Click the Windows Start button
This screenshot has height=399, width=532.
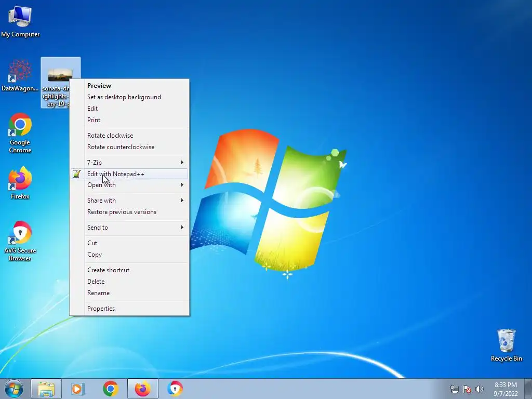[14, 389]
